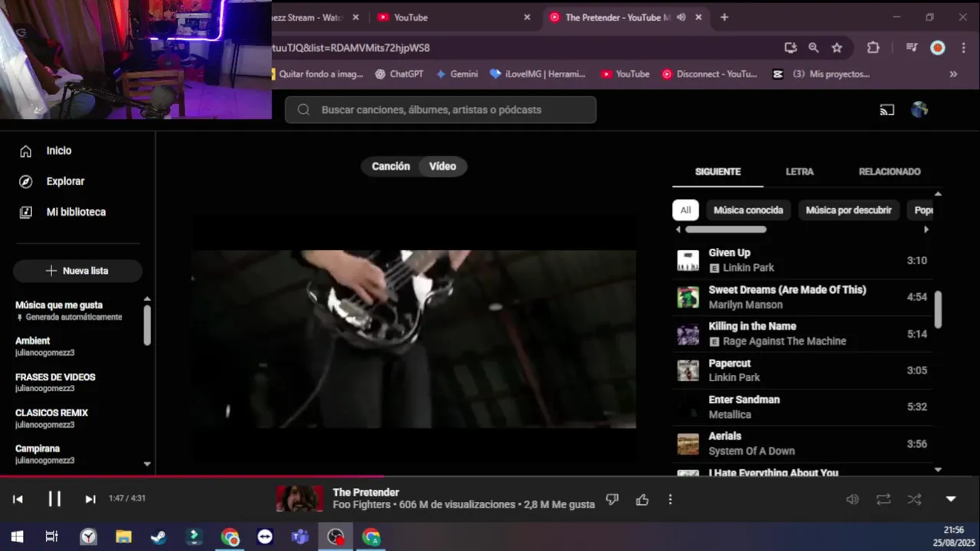This screenshot has width=980, height=551.
Task: Open the Gemini bookmark
Action: click(456, 74)
